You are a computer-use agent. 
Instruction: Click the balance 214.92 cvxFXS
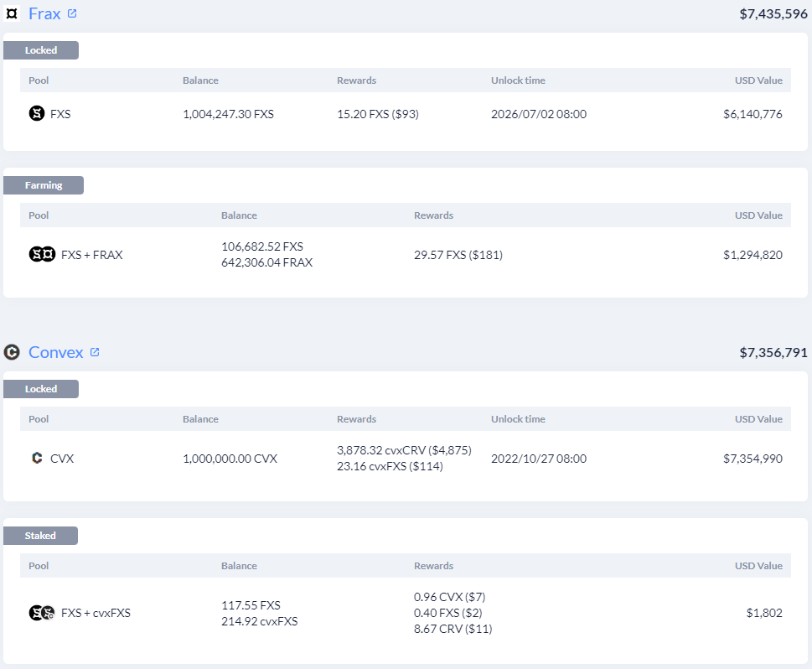(260, 621)
